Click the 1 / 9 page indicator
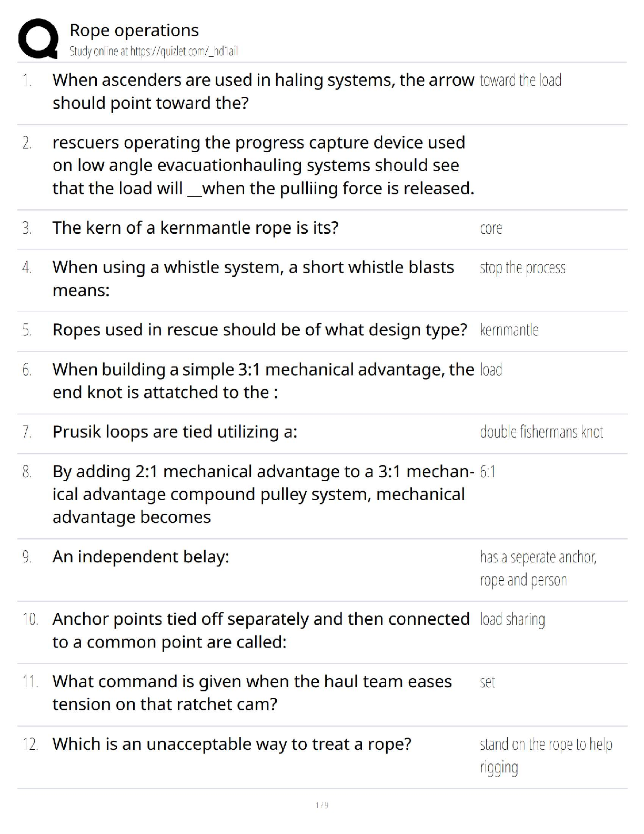Viewport: 644px width, 834px height. [x=321, y=805]
